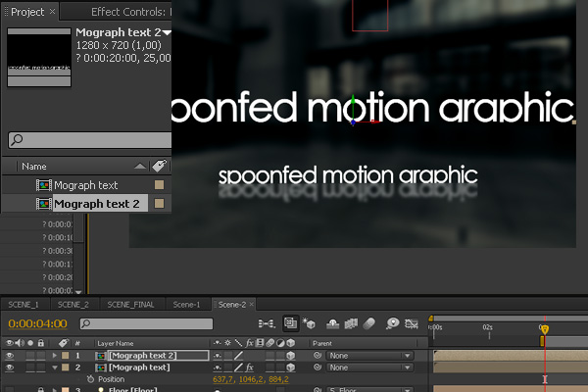
Task: Click the label tag column header in timeline
Action: click(63, 343)
